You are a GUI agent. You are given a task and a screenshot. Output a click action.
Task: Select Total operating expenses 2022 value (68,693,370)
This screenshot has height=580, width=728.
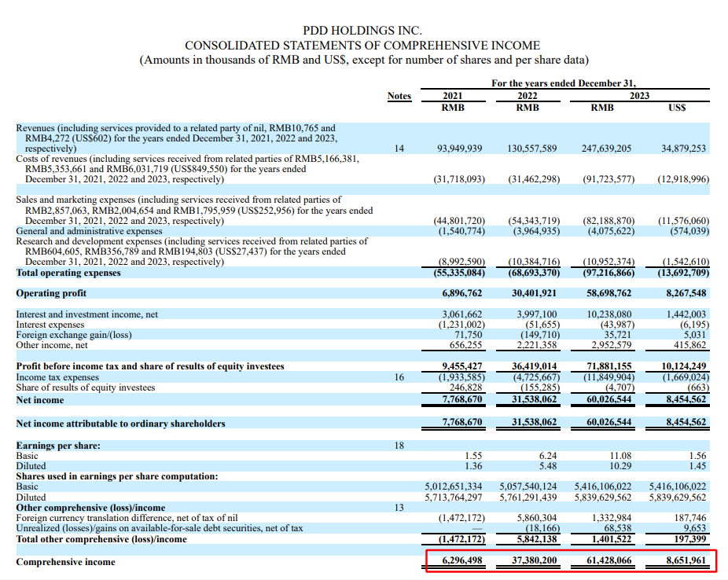pyautogui.click(x=534, y=273)
